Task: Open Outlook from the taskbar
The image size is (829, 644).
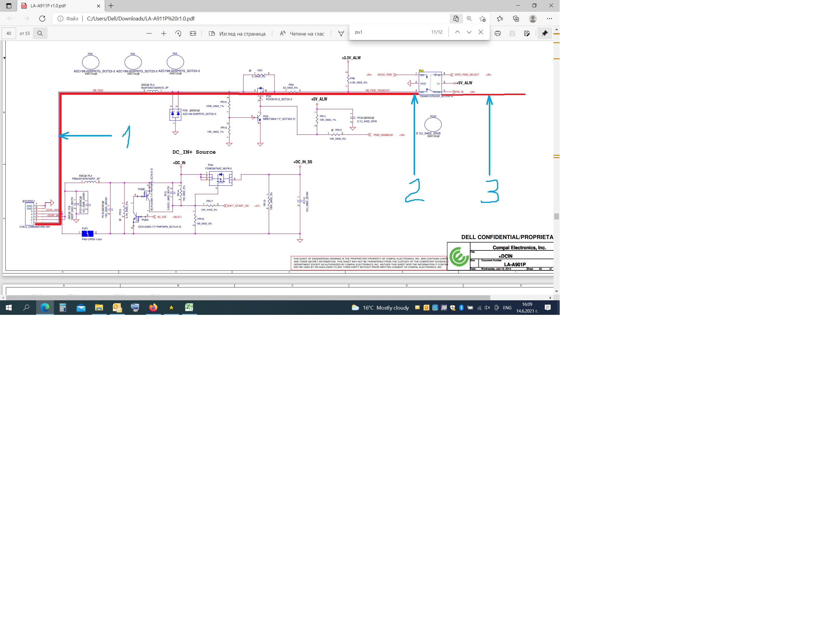Action: coord(117,308)
